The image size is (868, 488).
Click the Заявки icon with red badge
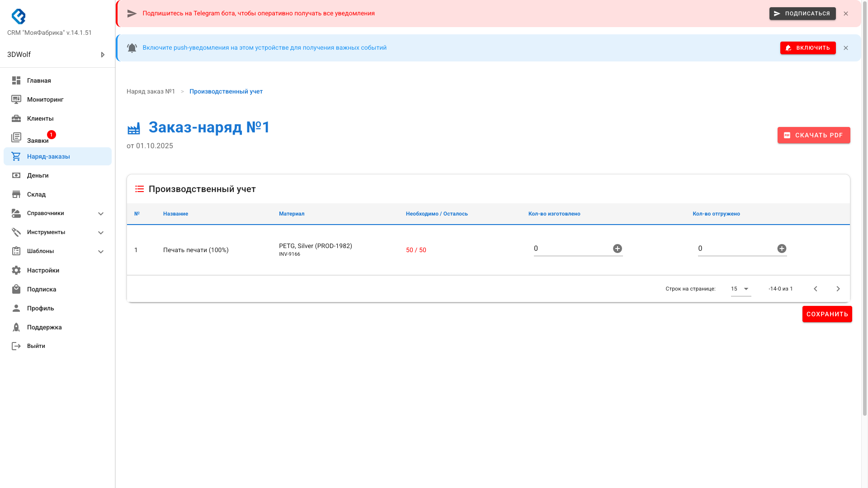pyautogui.click(x=16, y=137)
